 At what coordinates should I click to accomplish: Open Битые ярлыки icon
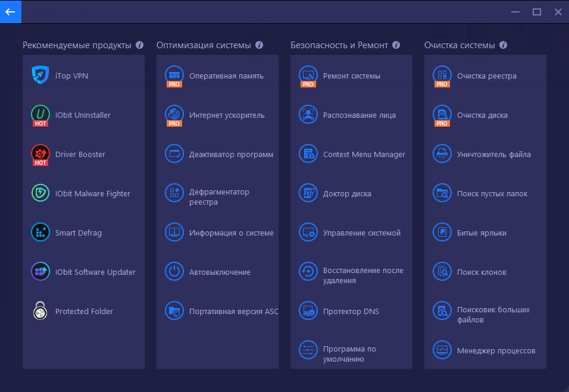[x=442, y=232]
